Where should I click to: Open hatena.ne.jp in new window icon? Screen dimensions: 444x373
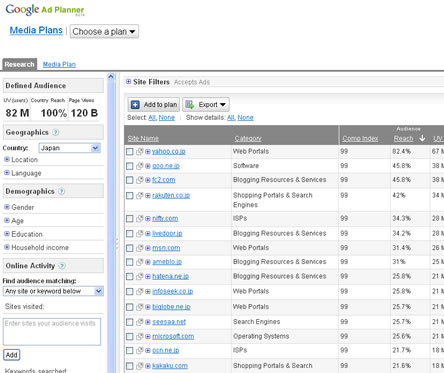(x=140, y=276)
